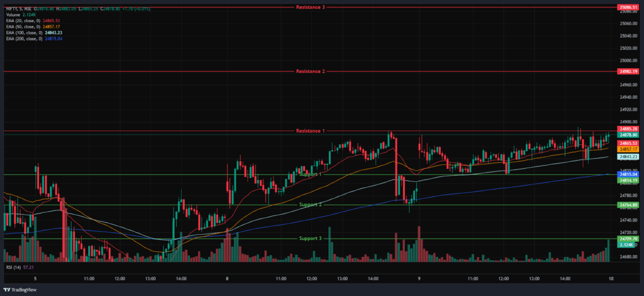Select the Resistance 3 line label
This screenshot has width=644, height=296.
(x=310, y=7)
